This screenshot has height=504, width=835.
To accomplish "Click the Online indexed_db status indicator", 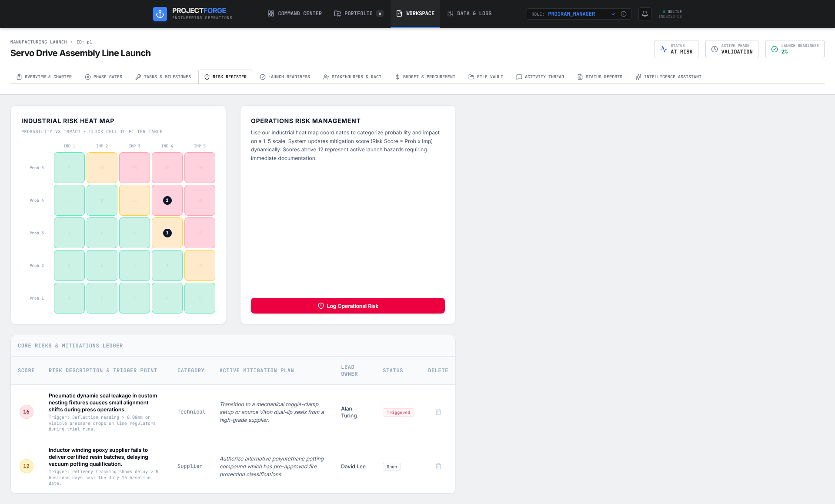I will (670, 14).
